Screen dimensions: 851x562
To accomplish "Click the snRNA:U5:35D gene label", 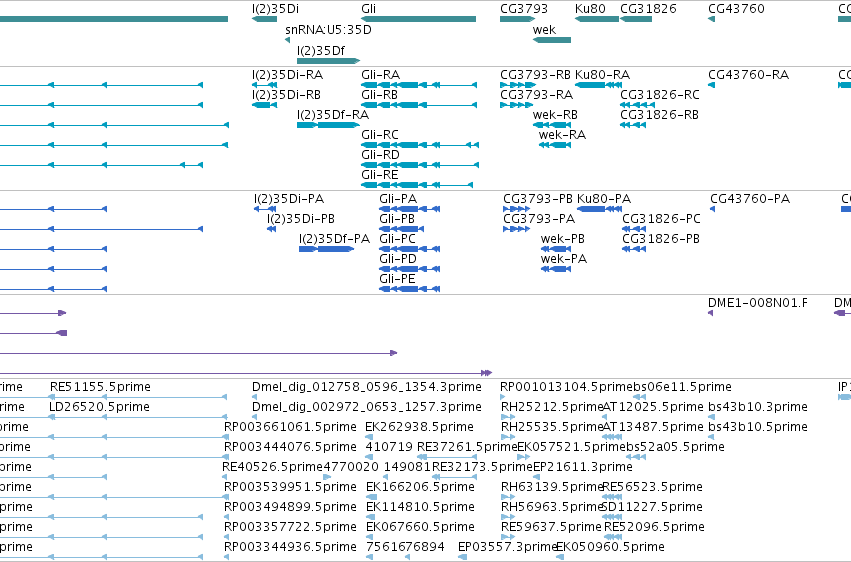I will [328, 30].
